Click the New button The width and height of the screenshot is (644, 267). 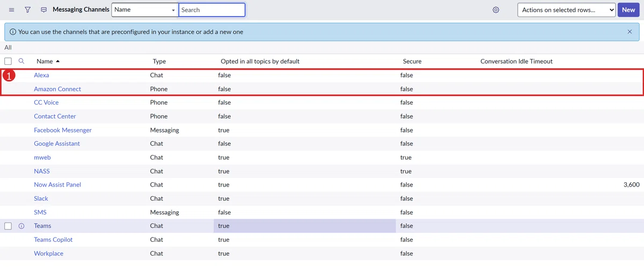coord(628,10)
